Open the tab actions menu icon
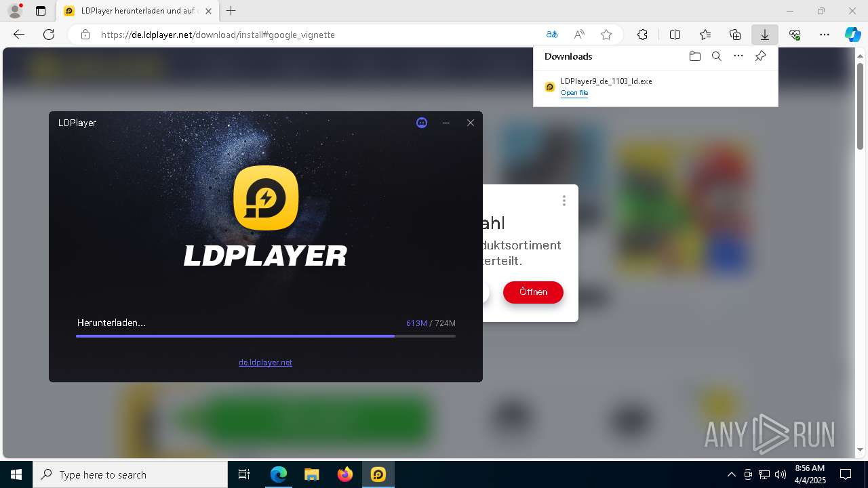The width and height of the screenshot is (868, 488). point(41,11)
